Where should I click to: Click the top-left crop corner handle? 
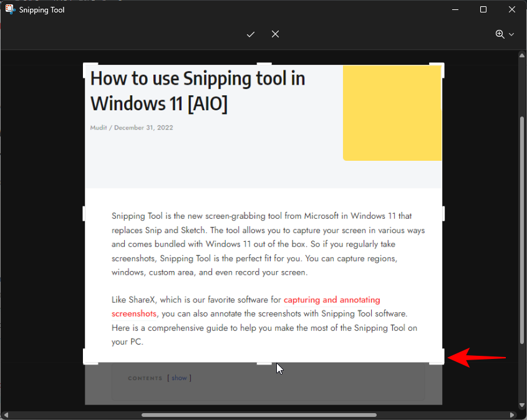87,67
